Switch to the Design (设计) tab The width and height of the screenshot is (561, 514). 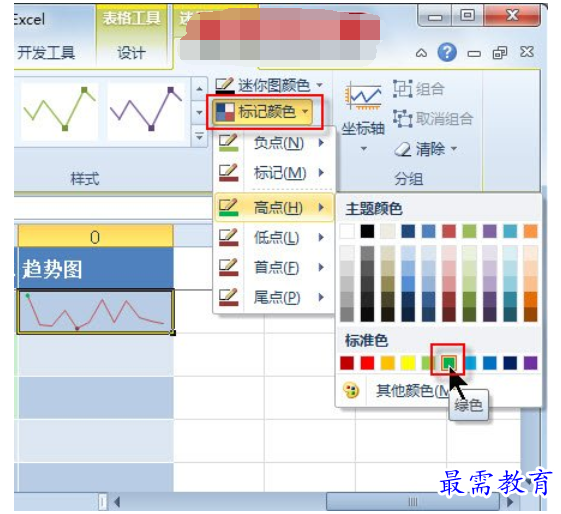pyautogui.click(x=131, y=53)
